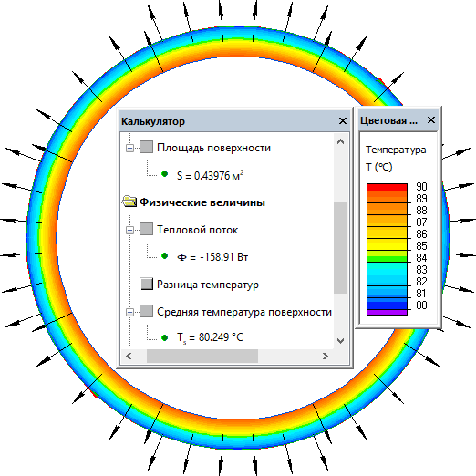
Task: Click the red 90 °C color band
Action: 387,187
